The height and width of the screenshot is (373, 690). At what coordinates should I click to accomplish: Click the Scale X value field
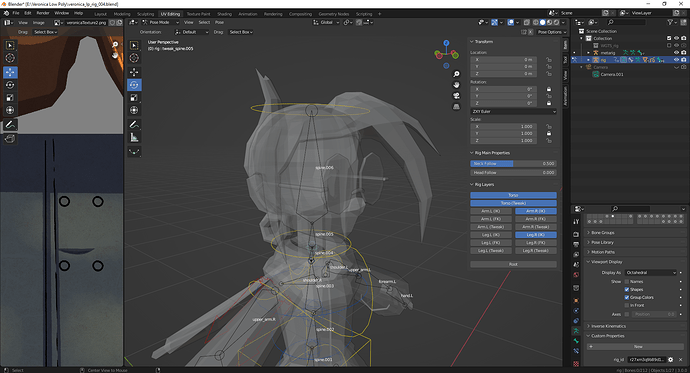click(x=504, y=127)
